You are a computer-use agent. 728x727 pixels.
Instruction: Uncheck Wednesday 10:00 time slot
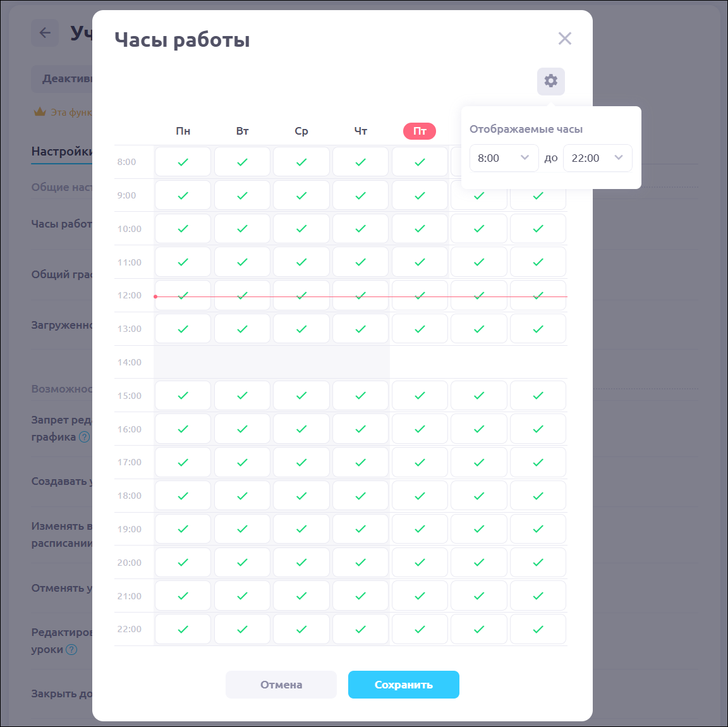301,229
